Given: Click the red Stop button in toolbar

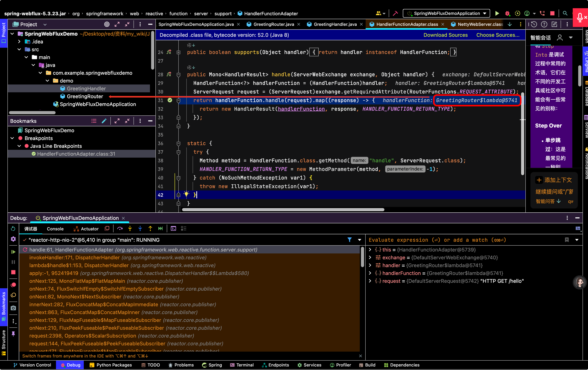Looking at the screenshot, I should pos(552,13).
